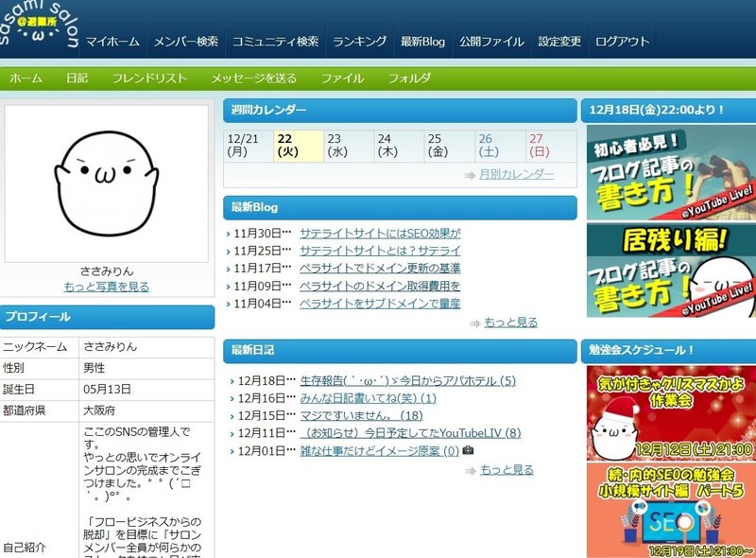Click メッセージを送る tab
The image size is (756, 558).
253,78
